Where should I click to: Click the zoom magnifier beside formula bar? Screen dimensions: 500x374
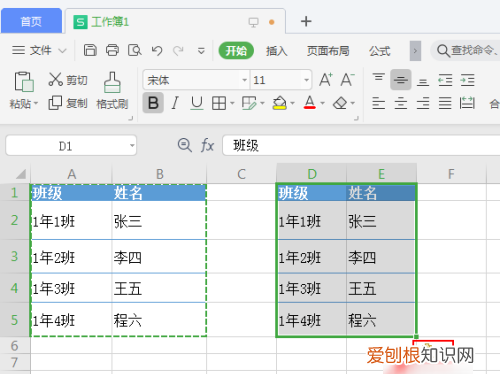[184, 145]
